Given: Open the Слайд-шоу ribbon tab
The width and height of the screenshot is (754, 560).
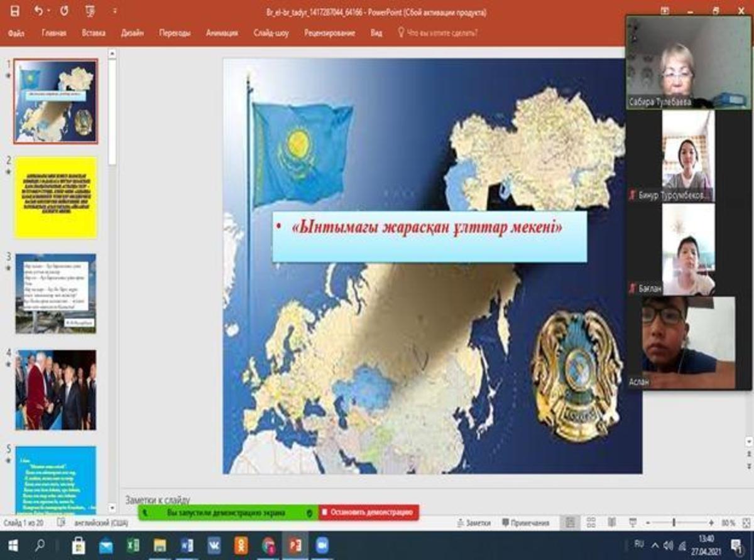Looking at the screenshot, I should 271,33.
